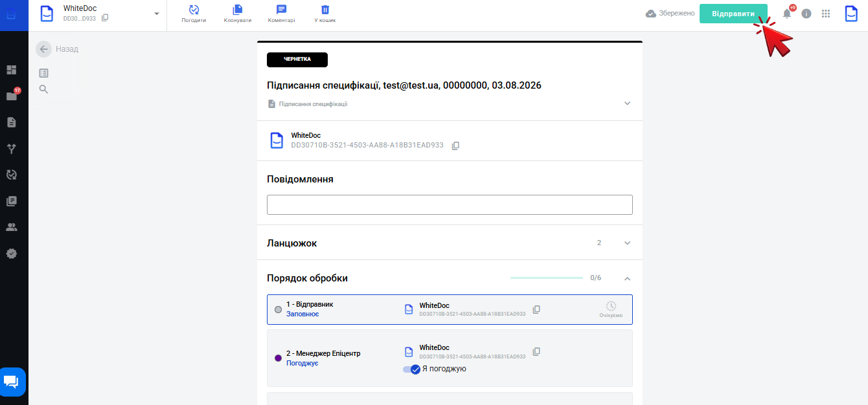The height and width of the screenshot is (405, 868).
Task: Collapse the Порядок обробки section
Action: coord(627,278)
